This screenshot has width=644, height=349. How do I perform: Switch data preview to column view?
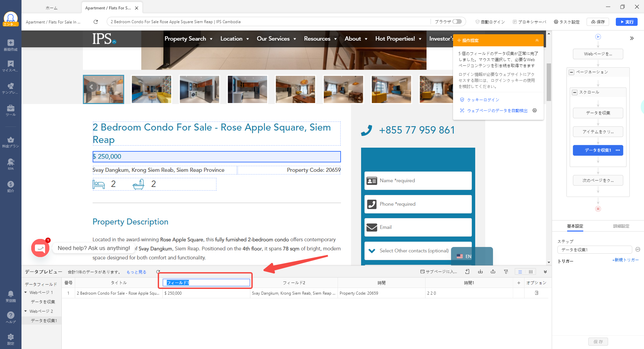pyautogui.click(x=531, y=272)
